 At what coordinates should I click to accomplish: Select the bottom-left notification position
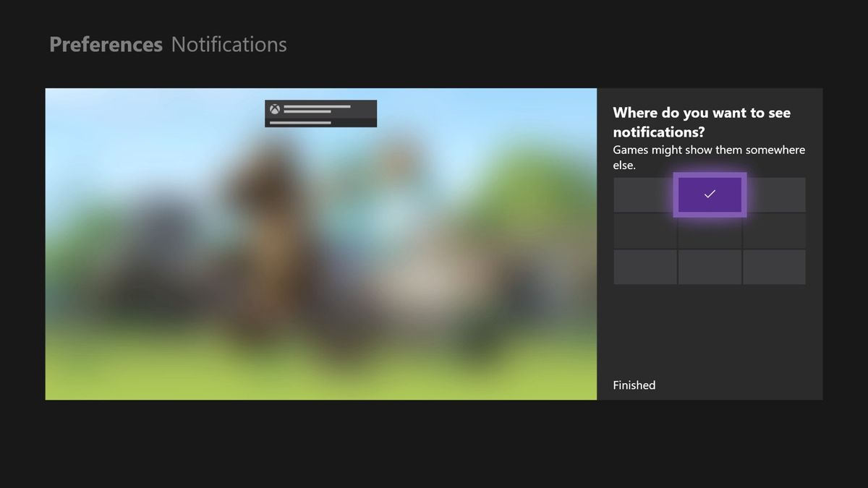click(645, 267)
